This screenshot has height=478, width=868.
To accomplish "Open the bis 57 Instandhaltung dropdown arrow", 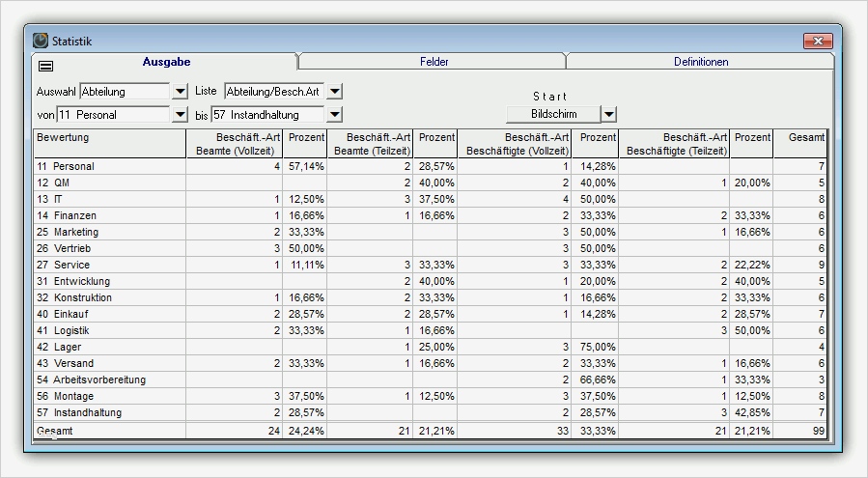I will (x=334, y=115).
